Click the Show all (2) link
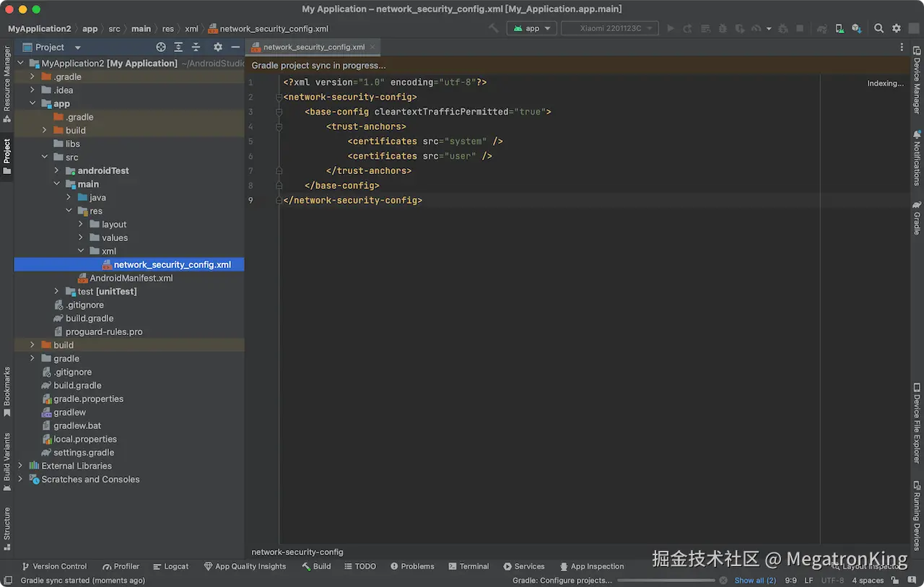 tap(755, 581)
